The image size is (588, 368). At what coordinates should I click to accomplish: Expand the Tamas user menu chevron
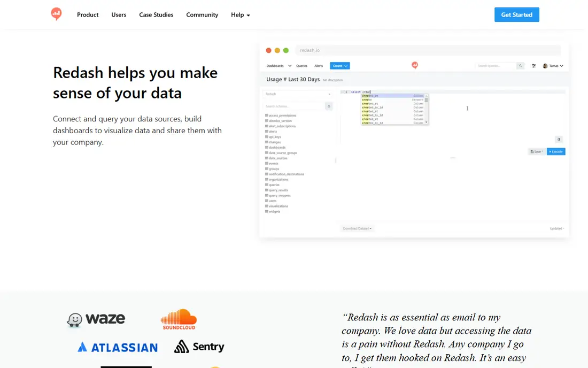point(561,66)
